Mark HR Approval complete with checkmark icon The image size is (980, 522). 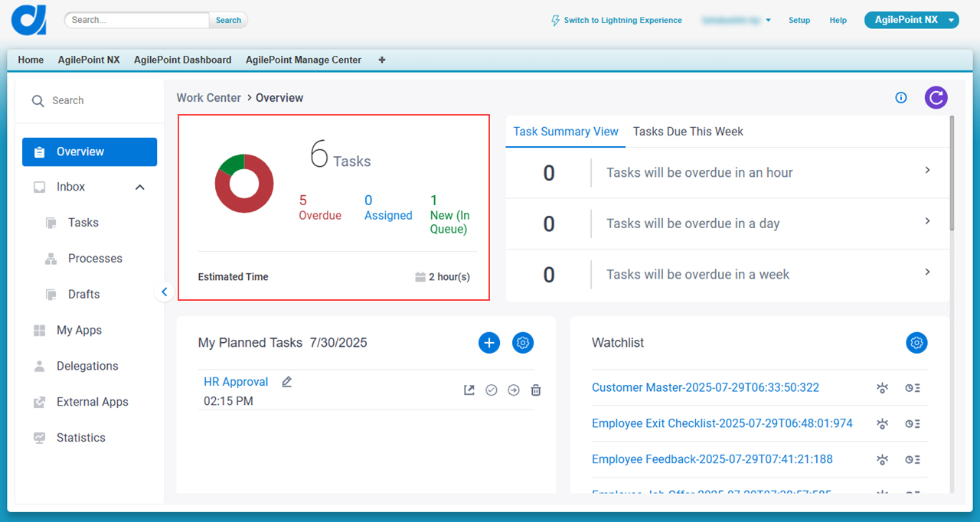[x=492, y=390]
